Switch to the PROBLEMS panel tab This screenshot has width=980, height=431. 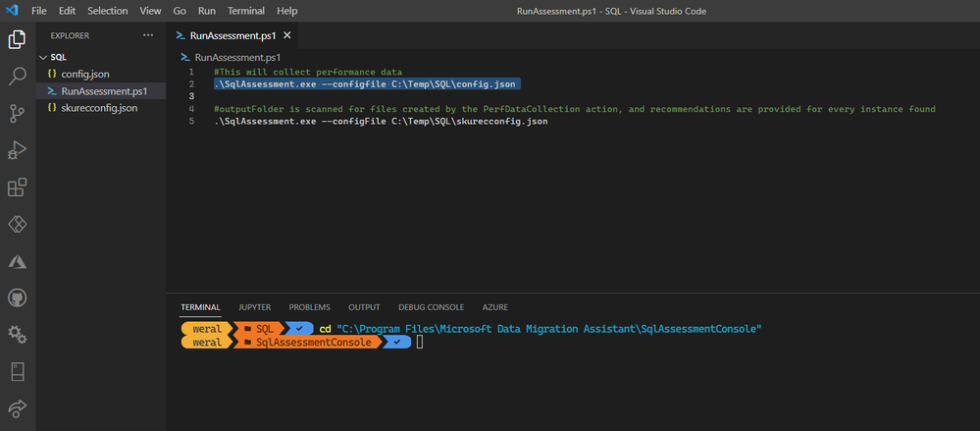click(x=309, y=307)
